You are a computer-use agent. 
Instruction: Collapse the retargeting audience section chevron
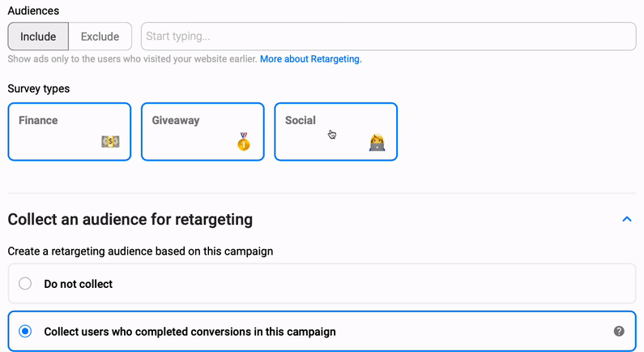pyautogui.click(x=626, y=219)
